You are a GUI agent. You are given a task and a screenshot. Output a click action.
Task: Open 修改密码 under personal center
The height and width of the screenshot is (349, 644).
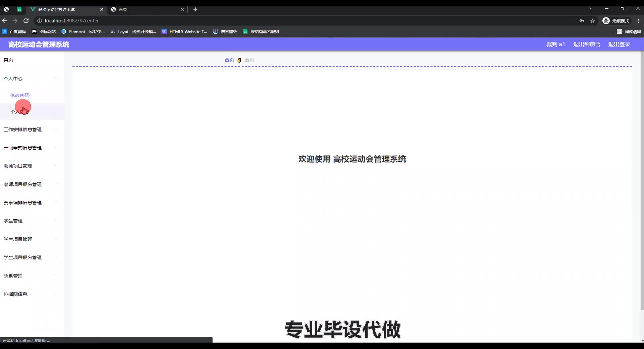(20, 95)
